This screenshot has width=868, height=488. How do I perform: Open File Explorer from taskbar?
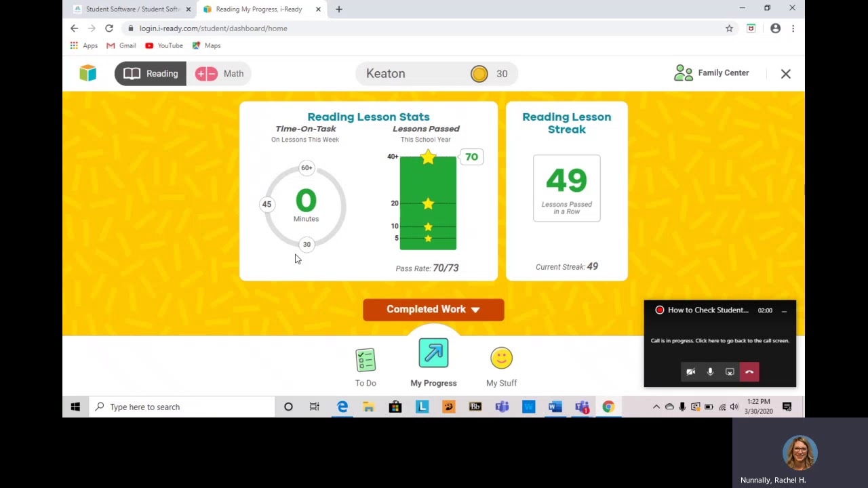point(368,407)
